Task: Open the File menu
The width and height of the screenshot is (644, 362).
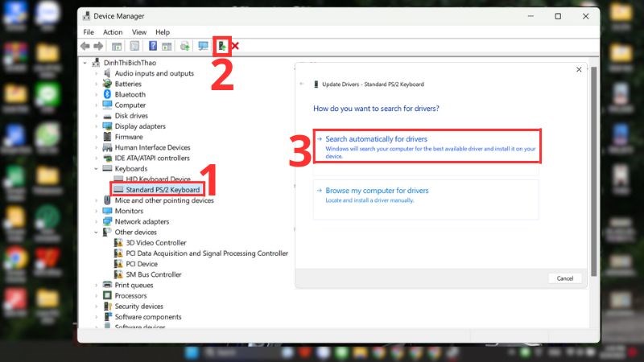Action: (89, 32)
